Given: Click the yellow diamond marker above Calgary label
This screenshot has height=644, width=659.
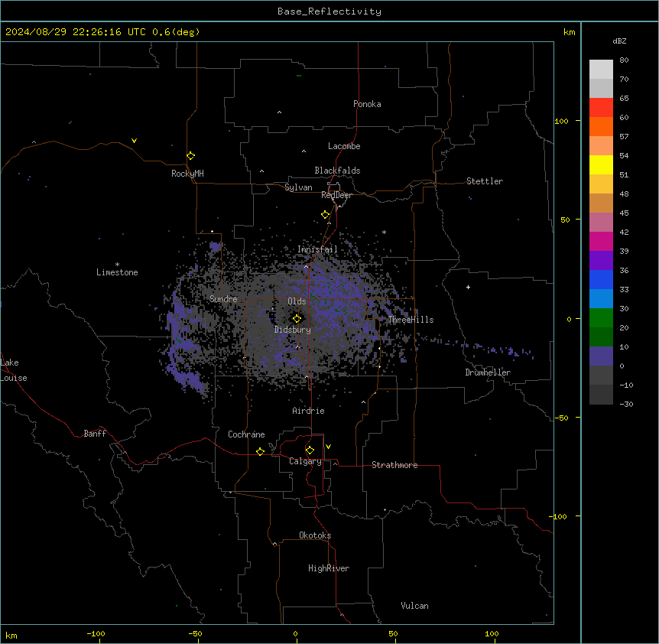Looking at the screenshot, I should (310, 450).
